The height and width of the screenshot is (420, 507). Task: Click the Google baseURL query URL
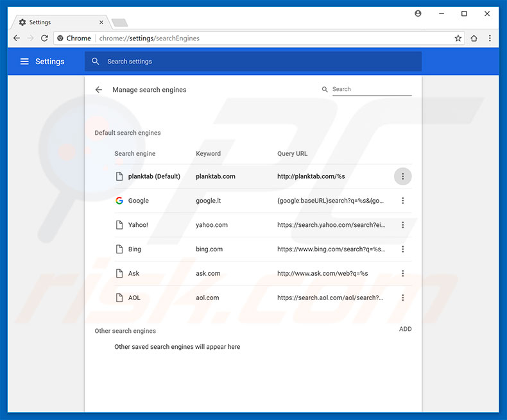331,201
